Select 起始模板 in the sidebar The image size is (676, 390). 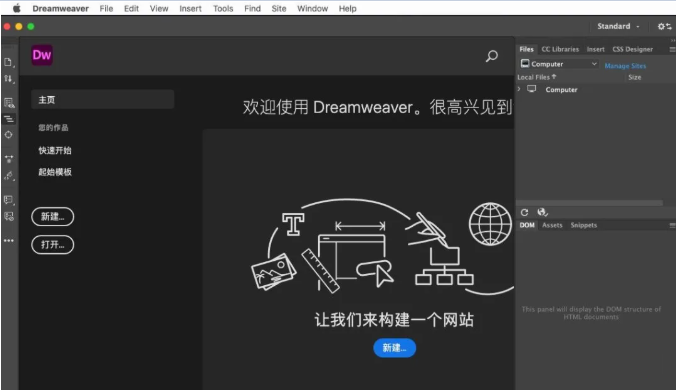[x=55, y=172]
